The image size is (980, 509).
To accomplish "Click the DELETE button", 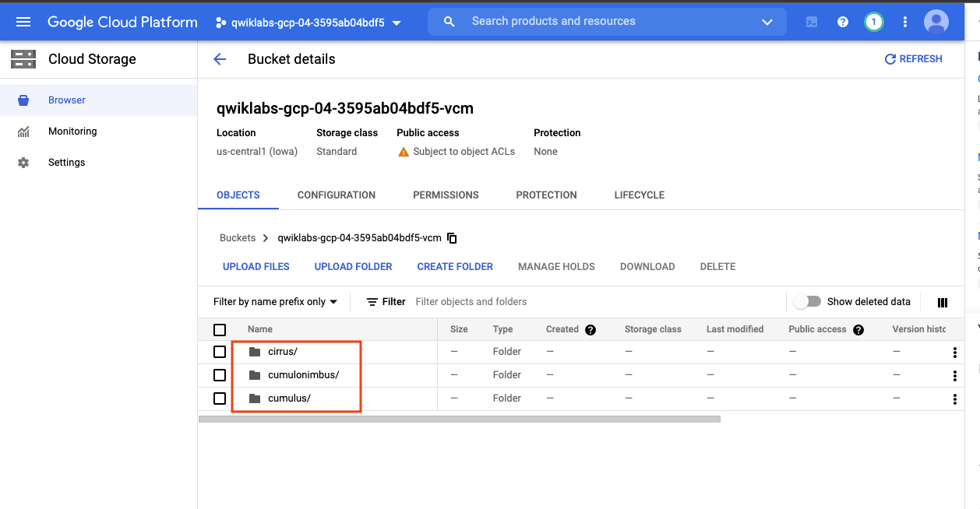I will [718, 267].
